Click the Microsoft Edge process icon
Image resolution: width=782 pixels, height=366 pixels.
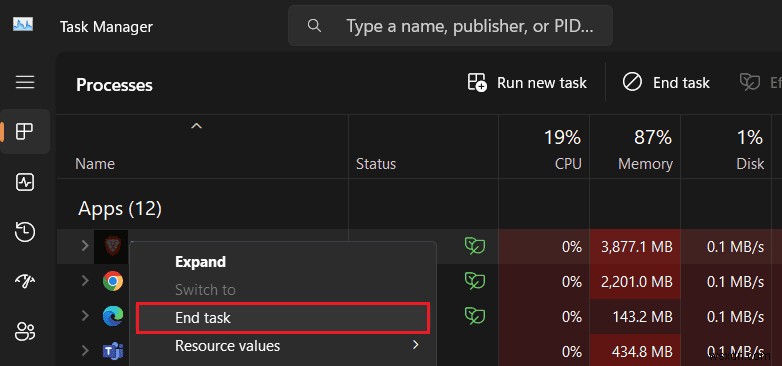click(113, 316)
